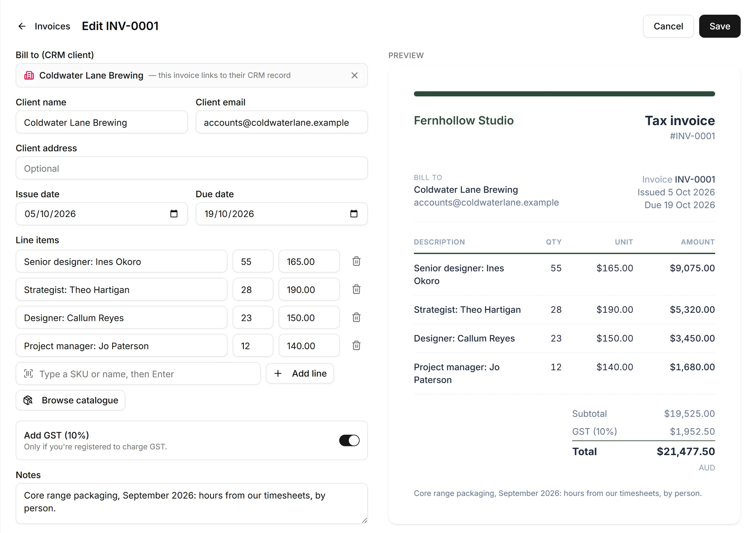Edit description Strategist: Theo Hartigan
Screen dimensions: 756x533
coord(121,289)
